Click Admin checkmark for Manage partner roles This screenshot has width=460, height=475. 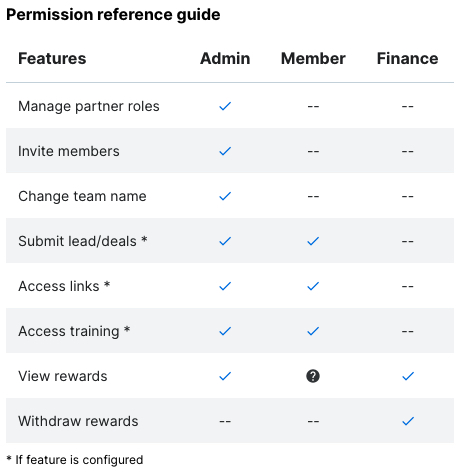pyautogui.click(x=225, y=106)
